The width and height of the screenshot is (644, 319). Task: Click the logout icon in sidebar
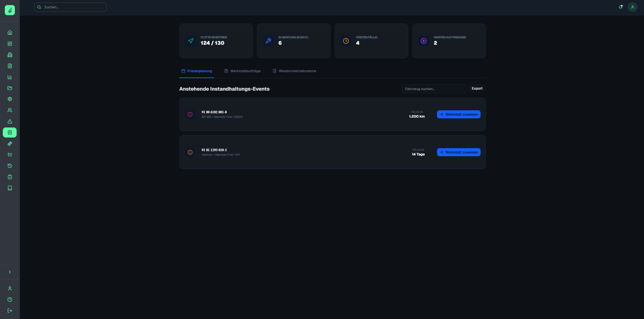click(x=10, y=311)
